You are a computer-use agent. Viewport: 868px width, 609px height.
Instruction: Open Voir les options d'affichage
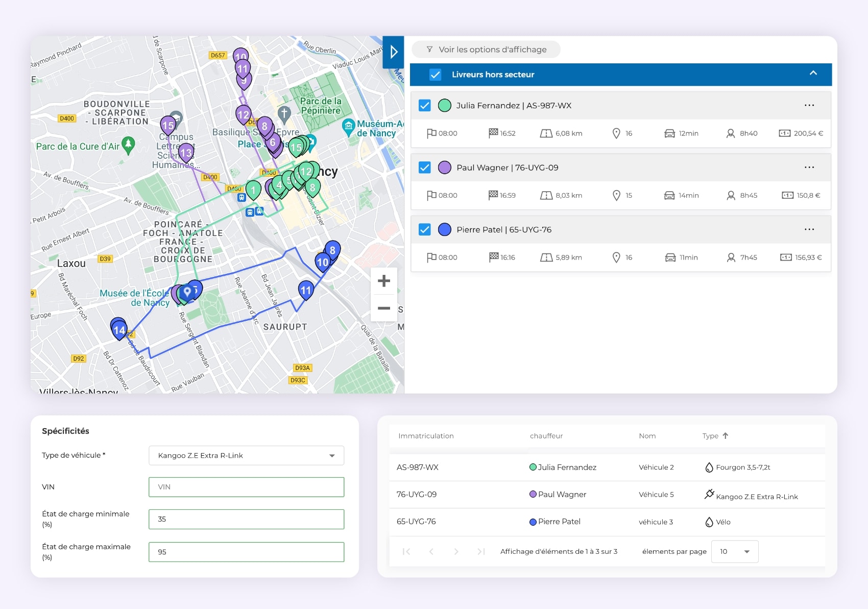pos(486,49)
